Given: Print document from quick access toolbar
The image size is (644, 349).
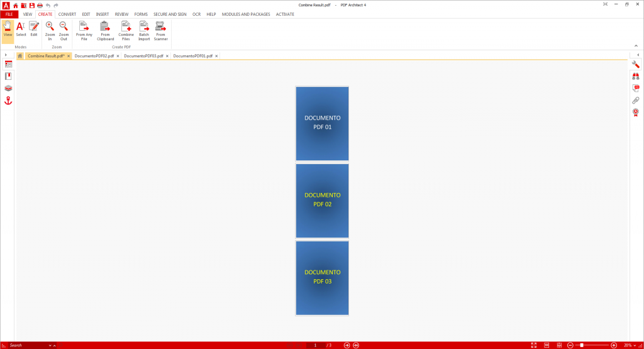Looking at the screenshot, I should click(40, 5).
